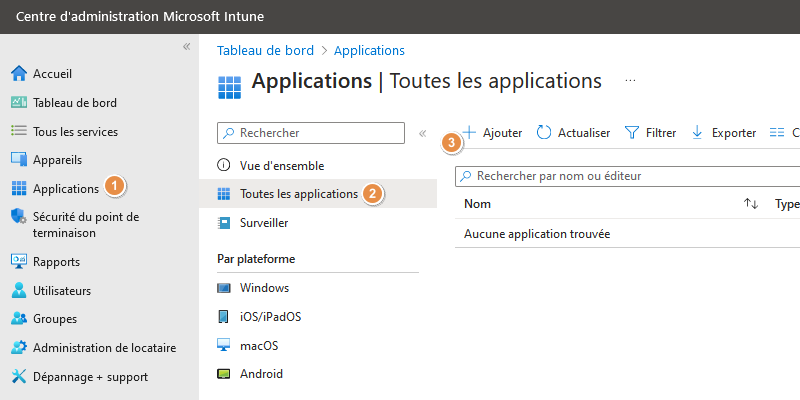Click the plus icon of Ajouter
Viewport: 800px width, 400px height.
469,133
